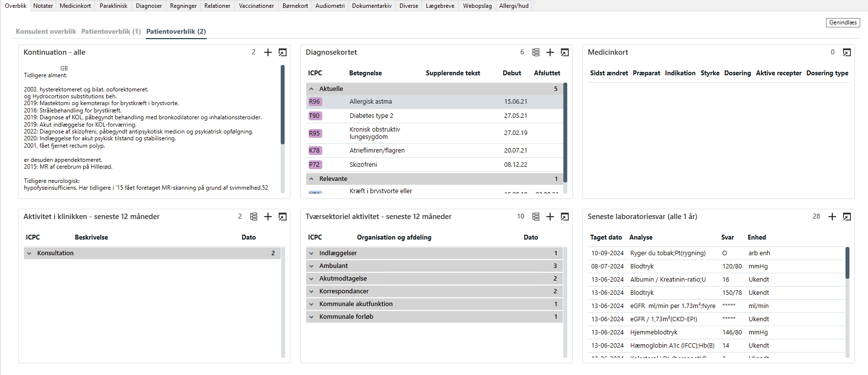The image size is (868, 375).
Task: Add entry in Tværsektoriel aktivitet panel
Action: [550, 217]
